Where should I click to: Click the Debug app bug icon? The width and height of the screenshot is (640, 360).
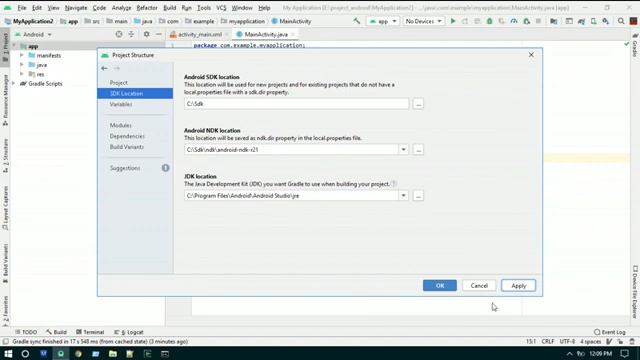point(489,21)
